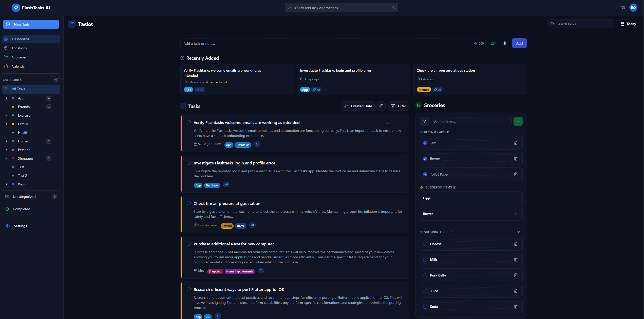
Task: Click the add category plus icon
Action: point(56,80)
